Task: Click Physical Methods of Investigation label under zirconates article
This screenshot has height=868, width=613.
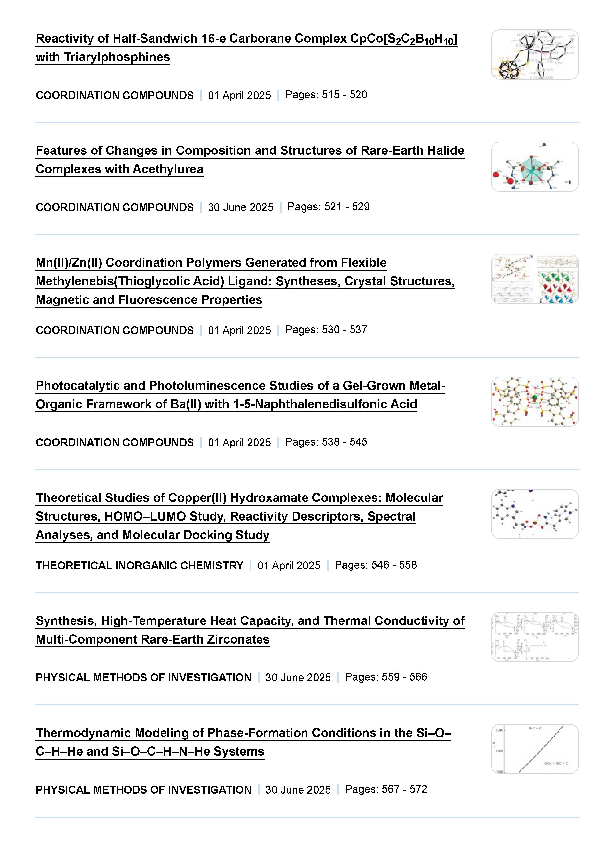Action: click(x=144, y=678)
